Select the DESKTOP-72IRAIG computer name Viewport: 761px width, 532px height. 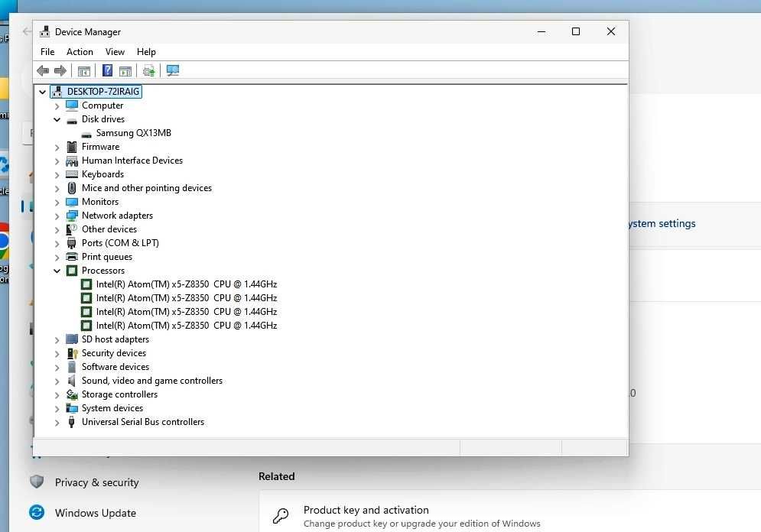coord(103,92)
